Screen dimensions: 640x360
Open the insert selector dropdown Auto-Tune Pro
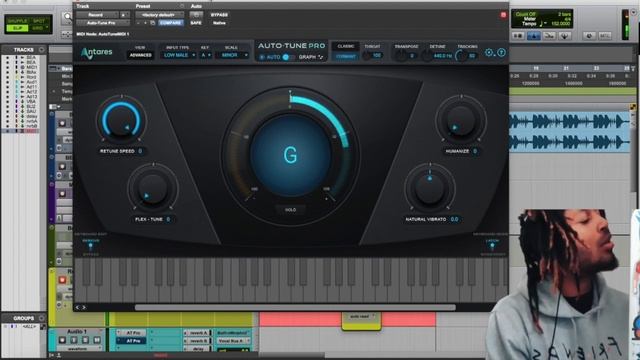pos(103,23)
